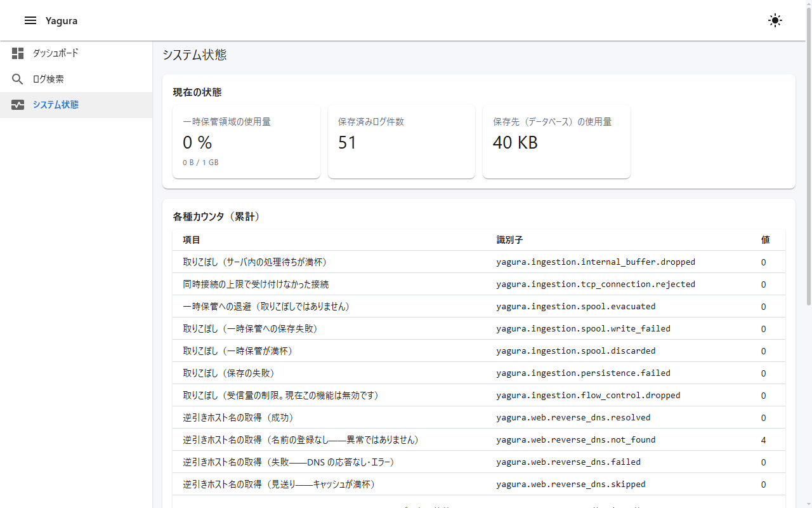Click the 各種カウンタ（累計） heading
This screenshot has height=508, width=812.
[x=217, y=217]
